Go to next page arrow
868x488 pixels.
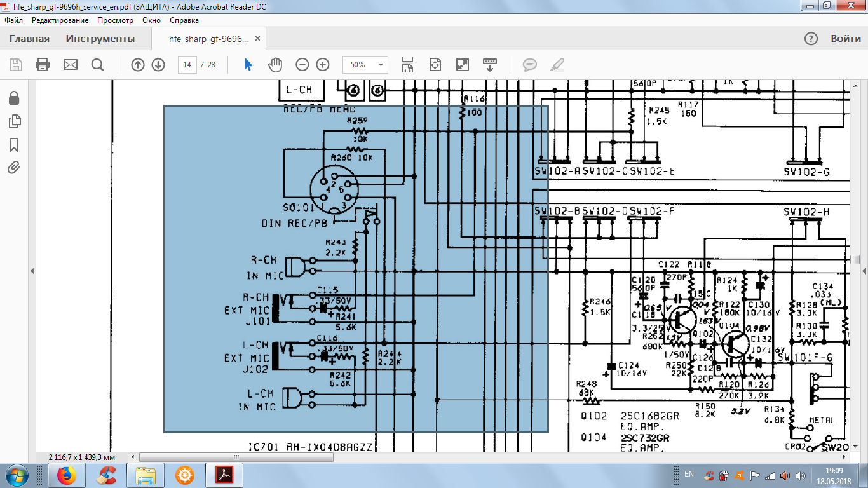[x=158, y=65]
